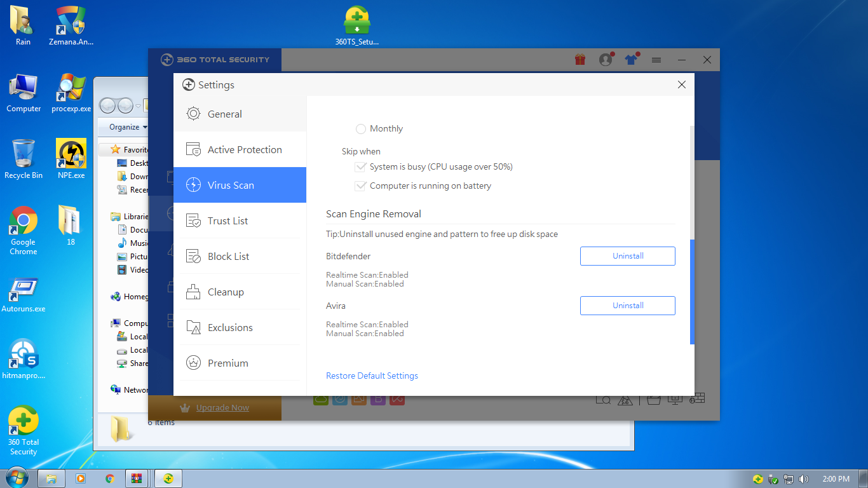Open Windows Explorer from the taskbar

[51, 478]
